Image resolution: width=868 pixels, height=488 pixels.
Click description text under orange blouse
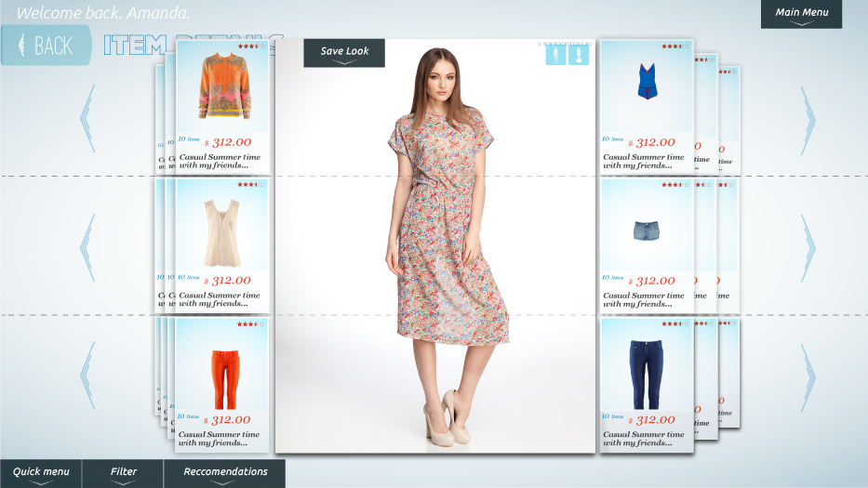(220, 161)
